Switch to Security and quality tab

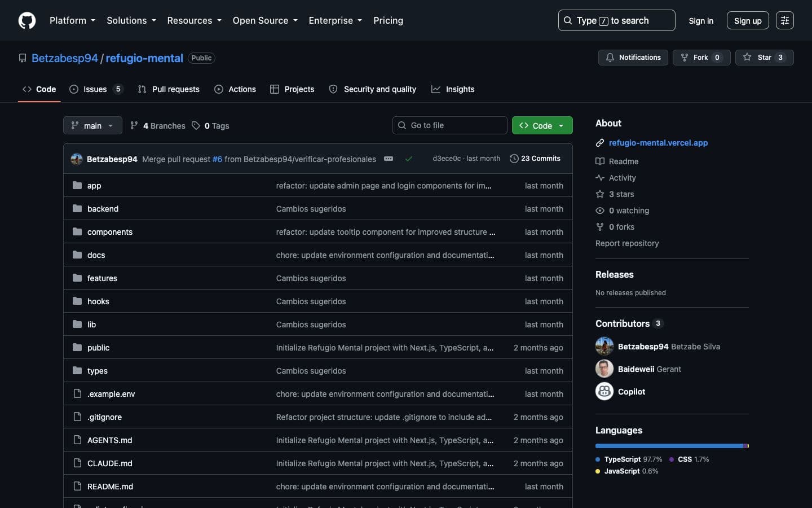coord(373,89)
